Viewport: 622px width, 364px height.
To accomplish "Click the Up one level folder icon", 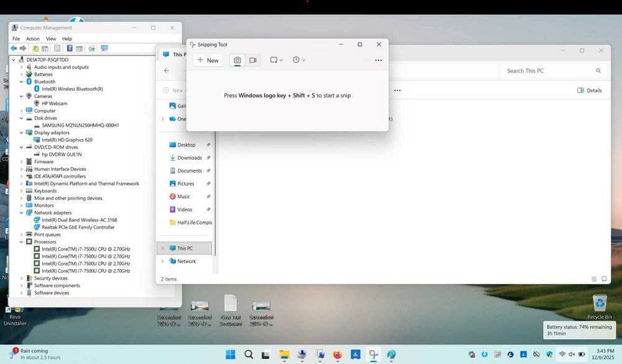I will click(x=35, y=48).
